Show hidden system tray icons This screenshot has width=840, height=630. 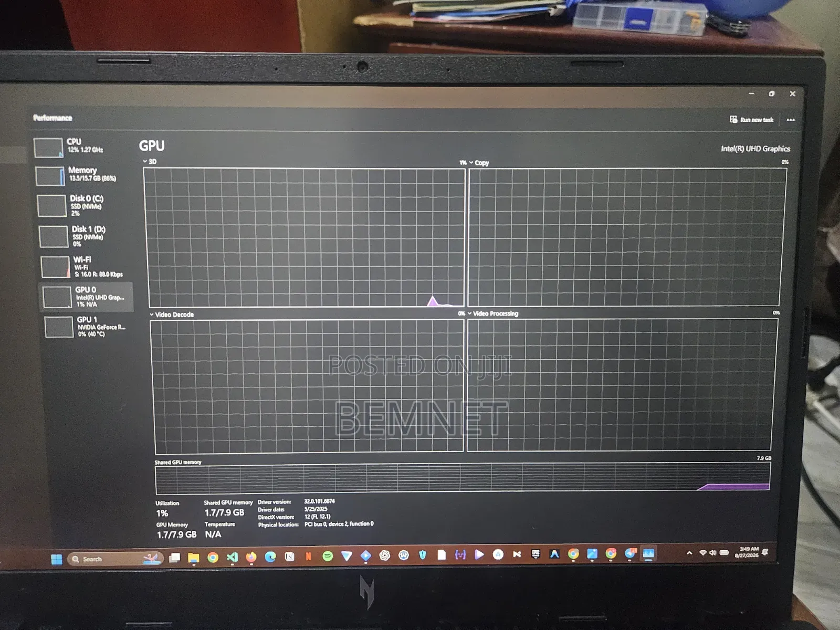[x=689, y=553]
